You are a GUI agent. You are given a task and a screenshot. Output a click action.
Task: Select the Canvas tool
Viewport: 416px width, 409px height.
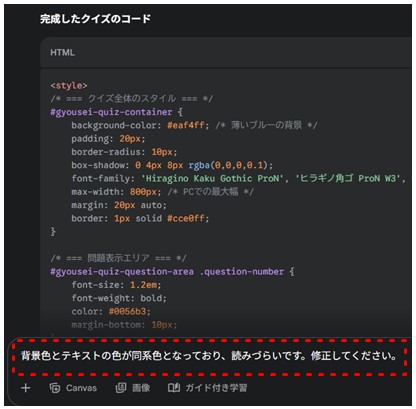pyautogui.click(x=73, y=388)
